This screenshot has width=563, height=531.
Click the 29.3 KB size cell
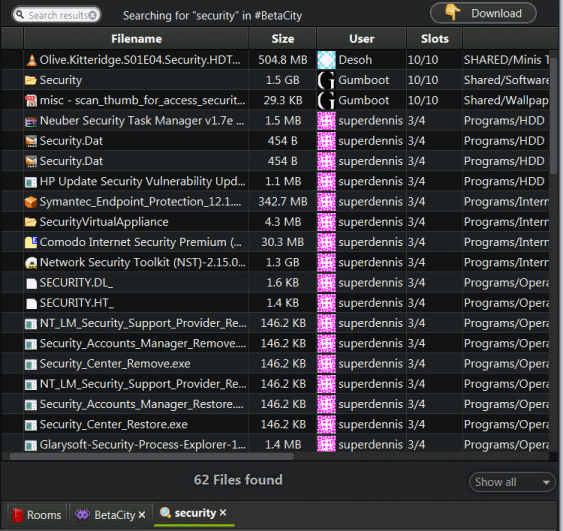pos(283,101)
